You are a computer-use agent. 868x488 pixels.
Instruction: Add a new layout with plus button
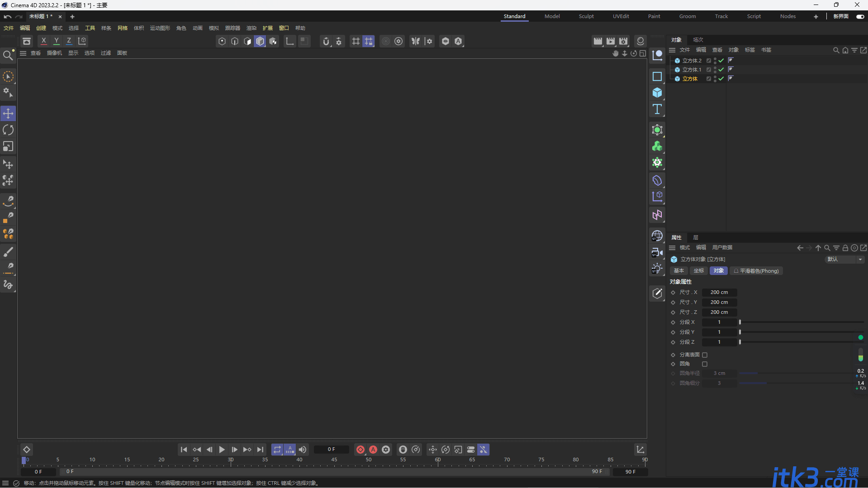(x=816, y=17)
